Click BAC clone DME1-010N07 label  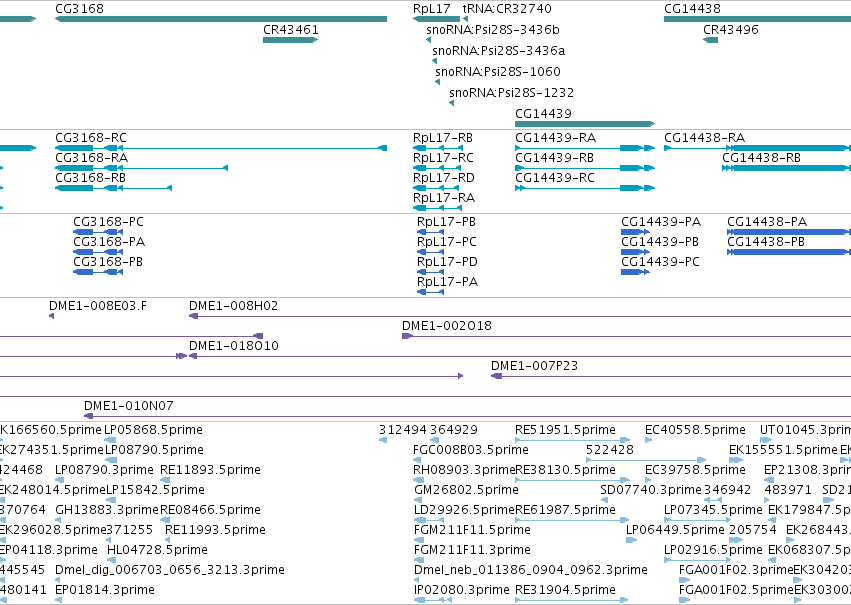[129, 406]
